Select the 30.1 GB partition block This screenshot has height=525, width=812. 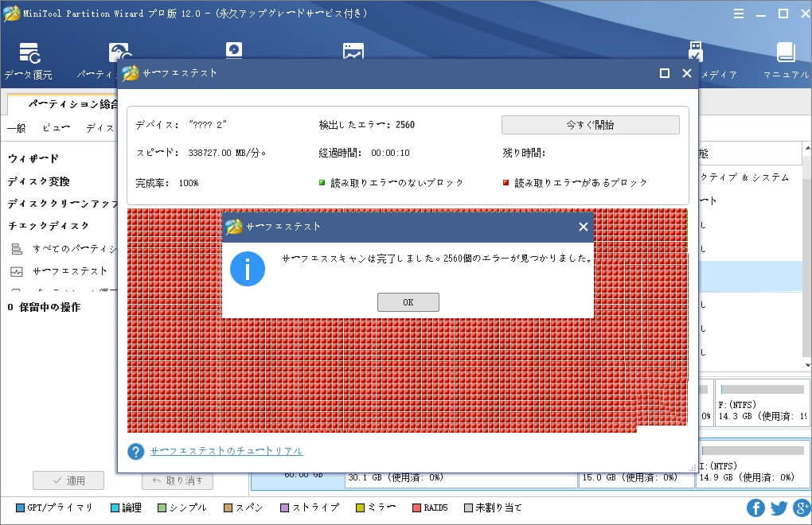[461, 479]
